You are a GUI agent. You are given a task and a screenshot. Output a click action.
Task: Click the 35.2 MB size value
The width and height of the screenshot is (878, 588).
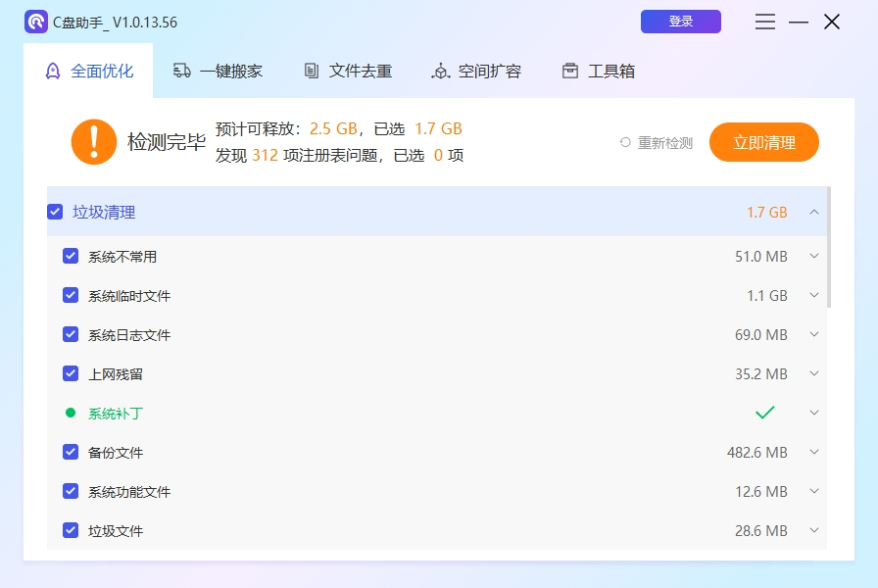tap(761, 373)
